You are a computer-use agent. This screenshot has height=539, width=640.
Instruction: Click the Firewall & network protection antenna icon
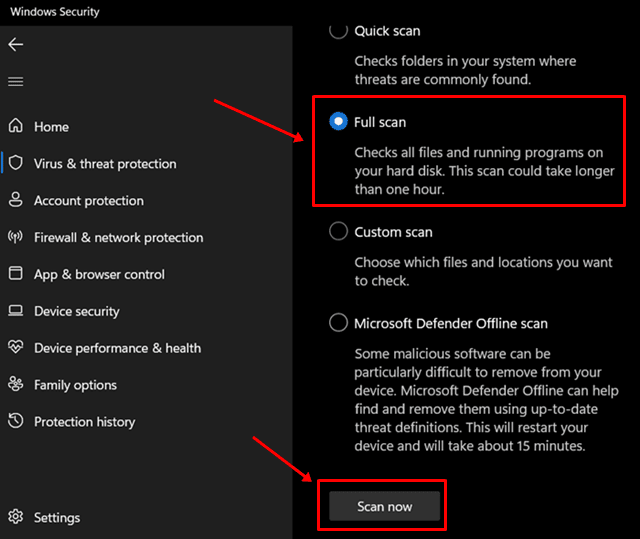point(15,237)
